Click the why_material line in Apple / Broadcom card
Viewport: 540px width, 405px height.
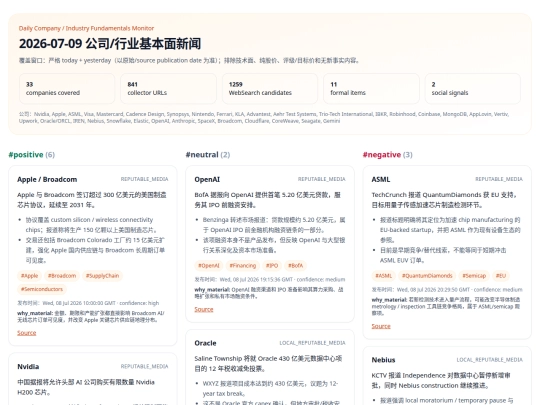91,316
